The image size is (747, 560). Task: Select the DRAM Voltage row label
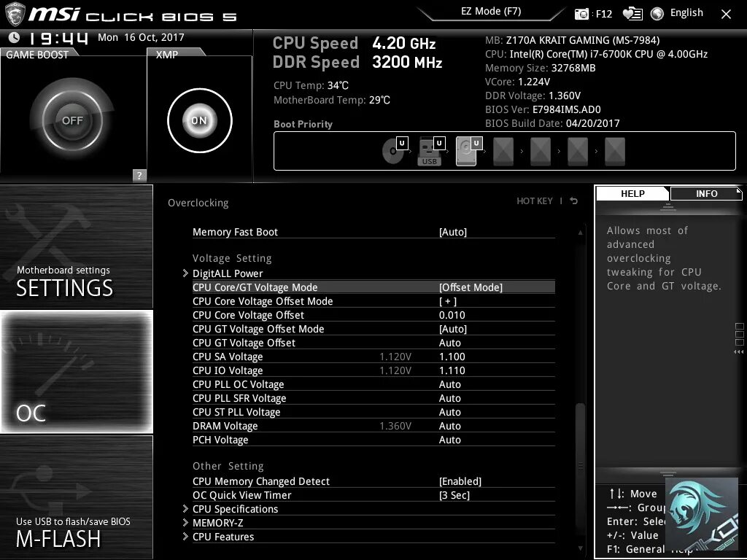[225, 425]
